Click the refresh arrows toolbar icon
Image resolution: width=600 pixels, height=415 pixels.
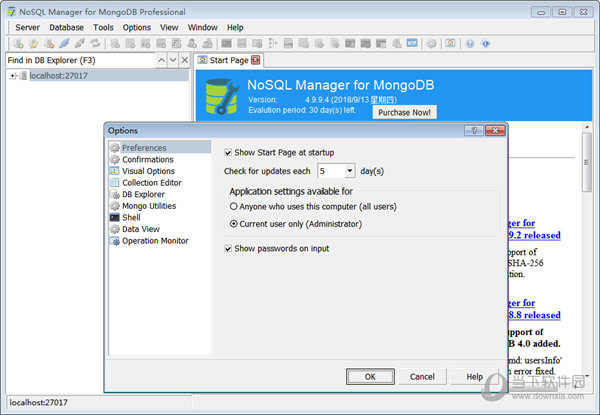95,44
